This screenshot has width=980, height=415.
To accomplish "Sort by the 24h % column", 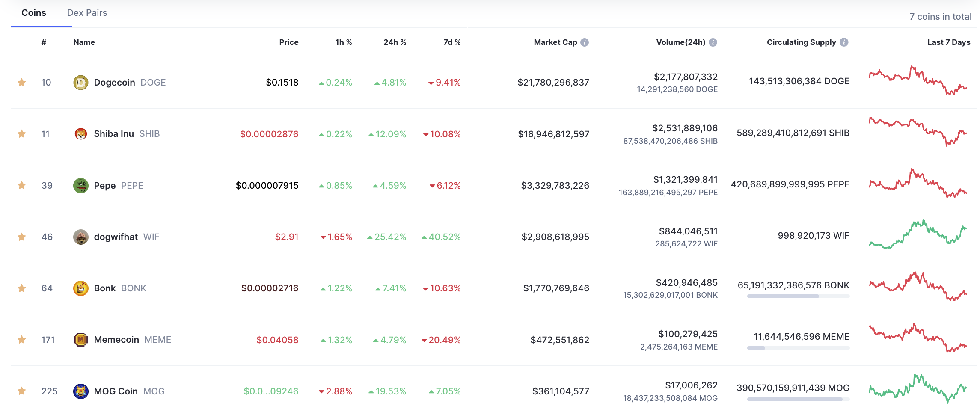I will click(395, 42).
